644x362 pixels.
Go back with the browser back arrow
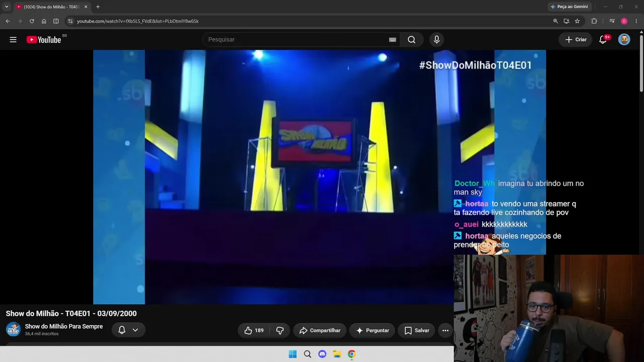tap(8, 21)
